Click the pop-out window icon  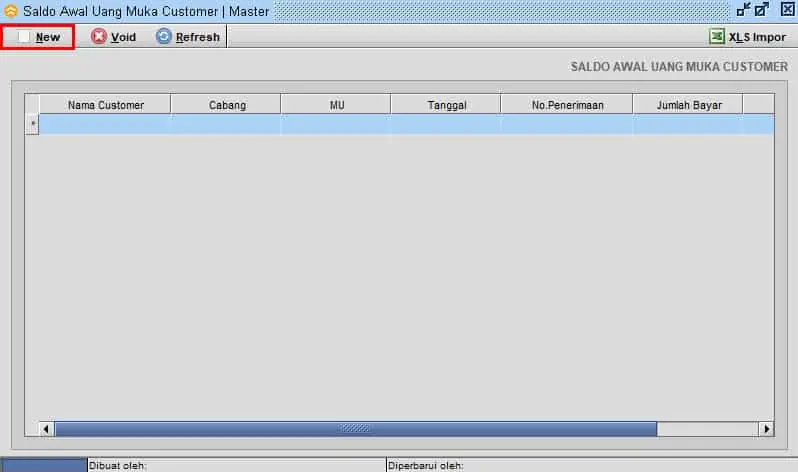pyautogui.click(x=762, y=10)
